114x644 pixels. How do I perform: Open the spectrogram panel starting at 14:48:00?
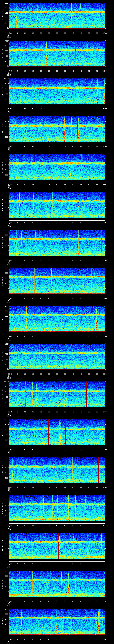(x=57, y=91)
